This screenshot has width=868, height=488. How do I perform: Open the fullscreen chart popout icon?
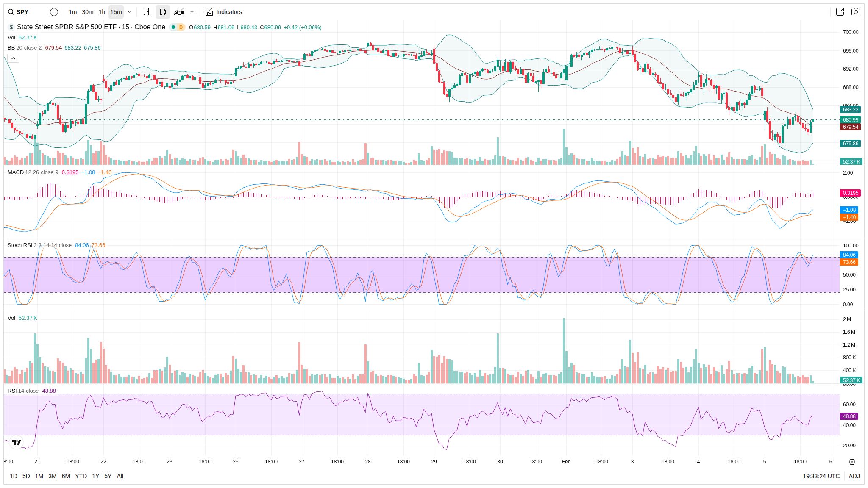[840, 12]
